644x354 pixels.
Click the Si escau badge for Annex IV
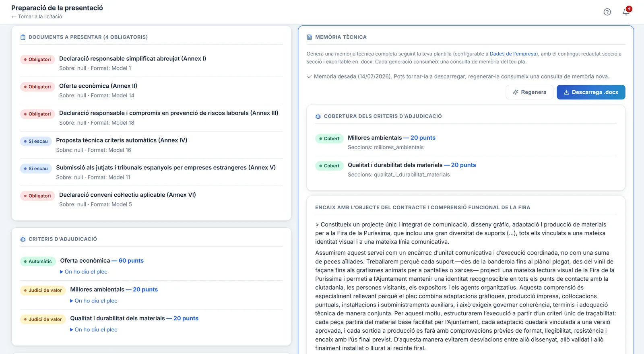pyautogui.click(x=36, y=142)
